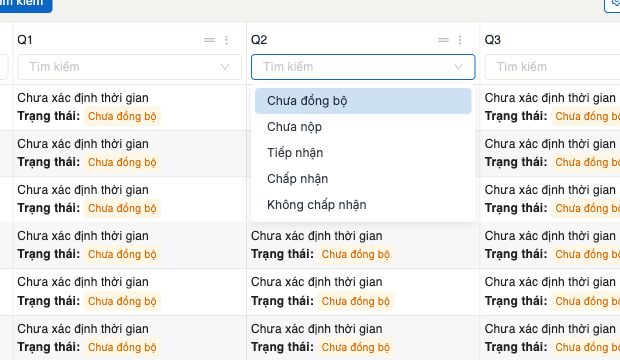Choose 'Tiếp nhận' from the list

(x=363, y=153)
